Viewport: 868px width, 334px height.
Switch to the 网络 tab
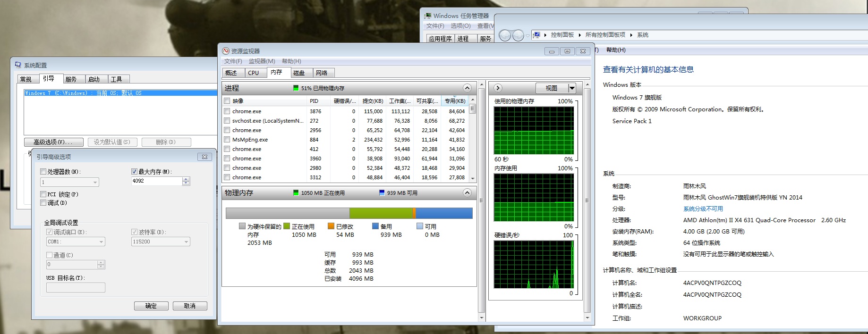point(323,73)
